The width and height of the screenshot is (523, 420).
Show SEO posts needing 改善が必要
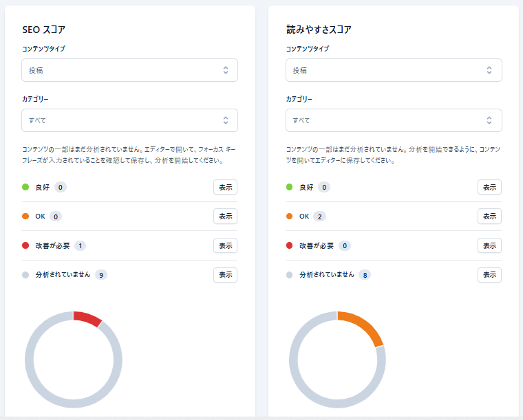225,245
